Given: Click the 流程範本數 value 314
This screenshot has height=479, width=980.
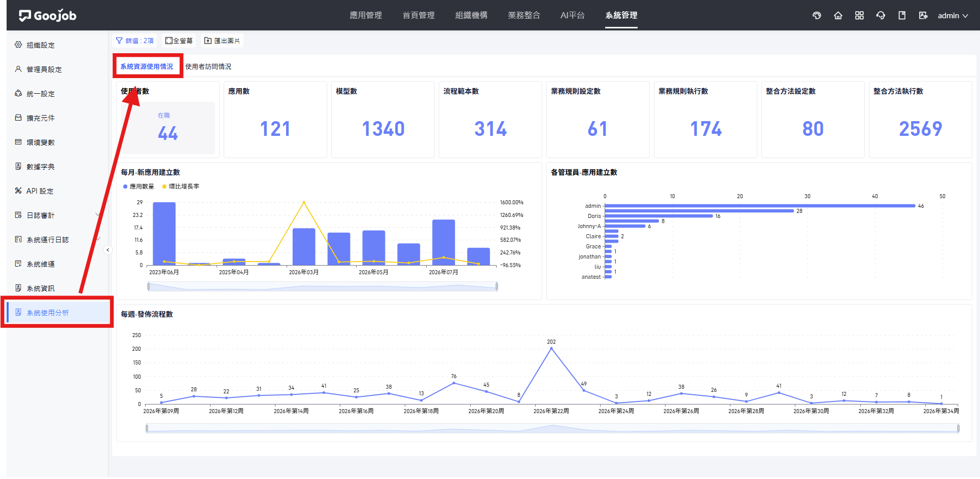Looking at the screenshot, I should tap(491, 129).
